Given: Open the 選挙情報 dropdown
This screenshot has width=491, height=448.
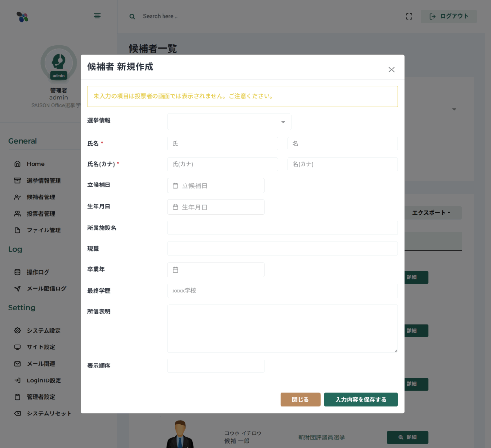Looking at the screenshot, I should [229, 122].
